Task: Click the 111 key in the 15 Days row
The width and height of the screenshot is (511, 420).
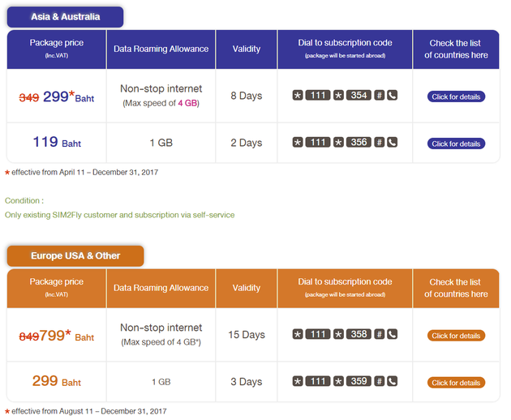Action: click(x=318, y=334)
